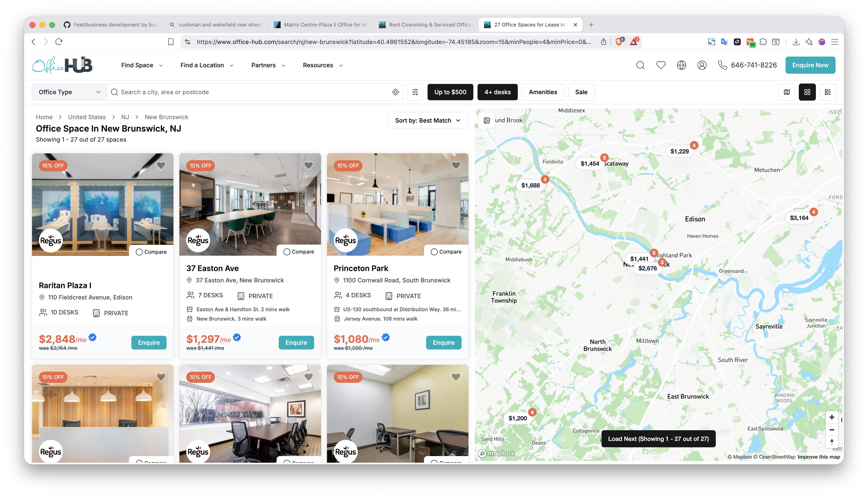Switch to map-only view using the map icon
This screenshot has width=868, height=496.
(x=787, y=92)
